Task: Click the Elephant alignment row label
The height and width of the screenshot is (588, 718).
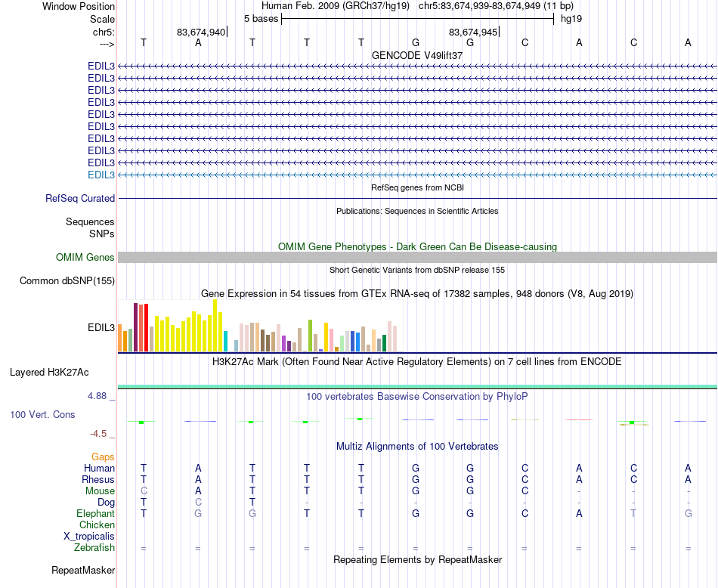Action: 96,513
